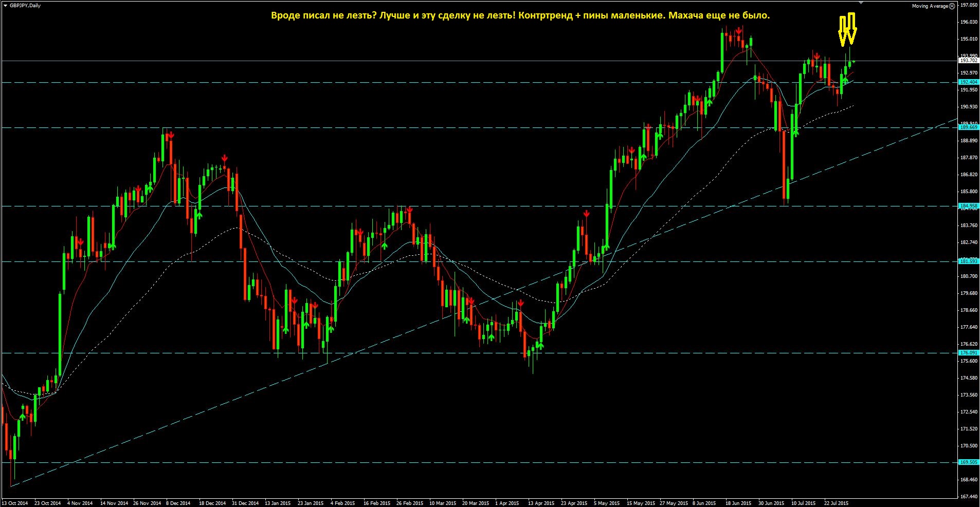Click the GBPJPY,Daily chart title
The width and height of the screenshot is (980, 507).
[25, 5]
